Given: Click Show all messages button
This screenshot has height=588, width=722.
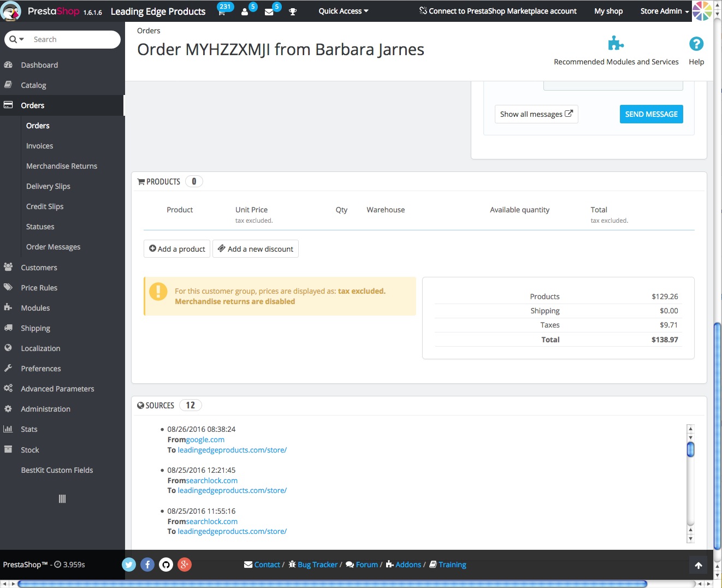Looking at the screenshot, I should tap(536, 114).
